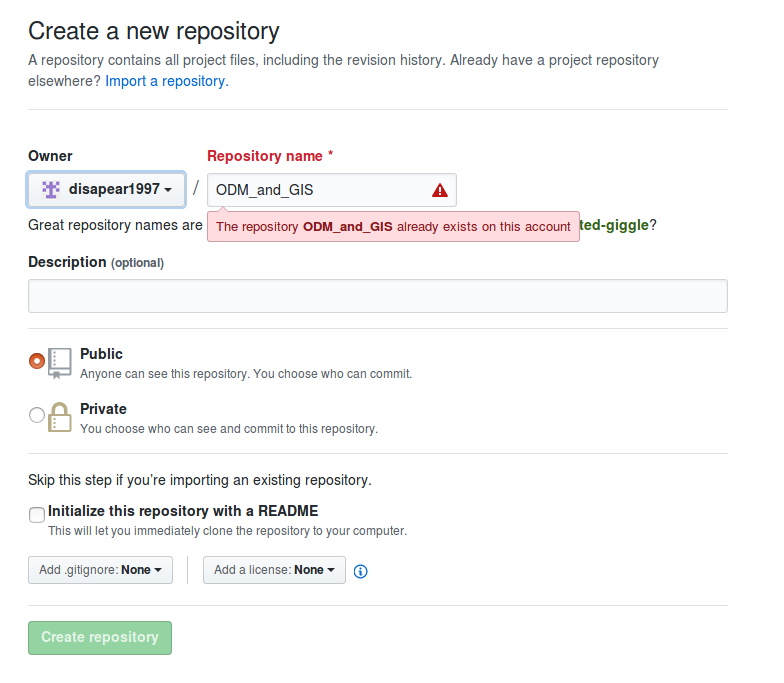Click 'Skip this step if you're importing' text
This screenshot has width=784, height=683.
pos(200,480)
